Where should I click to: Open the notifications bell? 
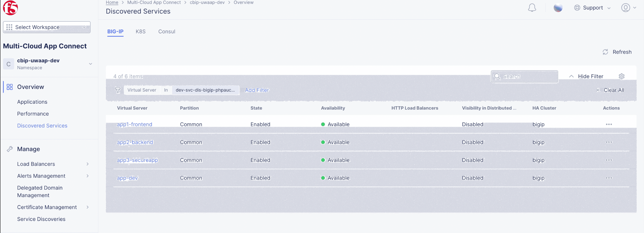tap(532, 8)
